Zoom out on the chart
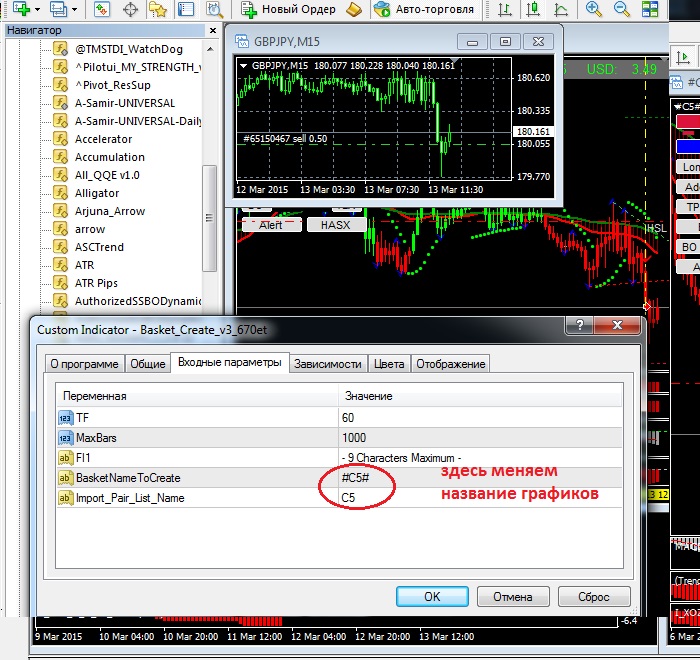This screenshot has width=700, height=660. coord(621,9)
